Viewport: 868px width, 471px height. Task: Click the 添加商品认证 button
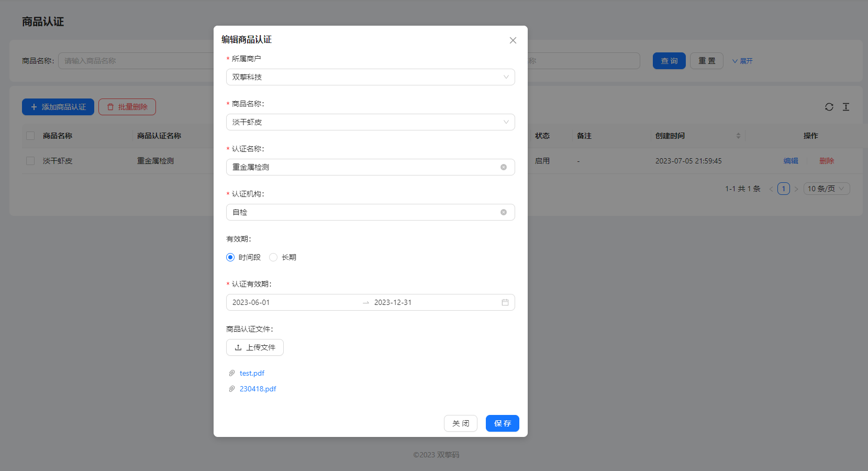pyautogui.click(x=58, y=107)
